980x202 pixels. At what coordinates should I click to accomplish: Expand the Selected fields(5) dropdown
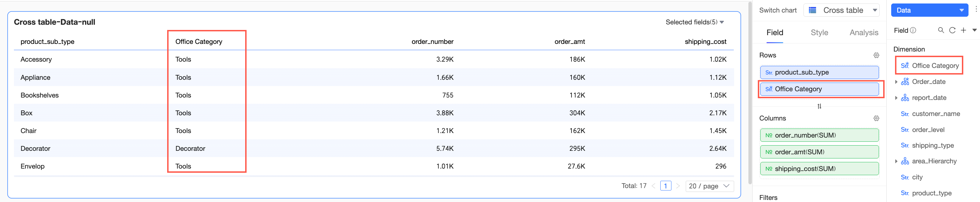694,22
